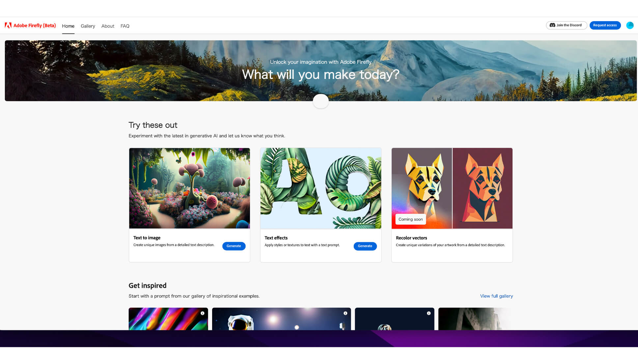
Task: Select the Home tab
Action: coord(68,26)
